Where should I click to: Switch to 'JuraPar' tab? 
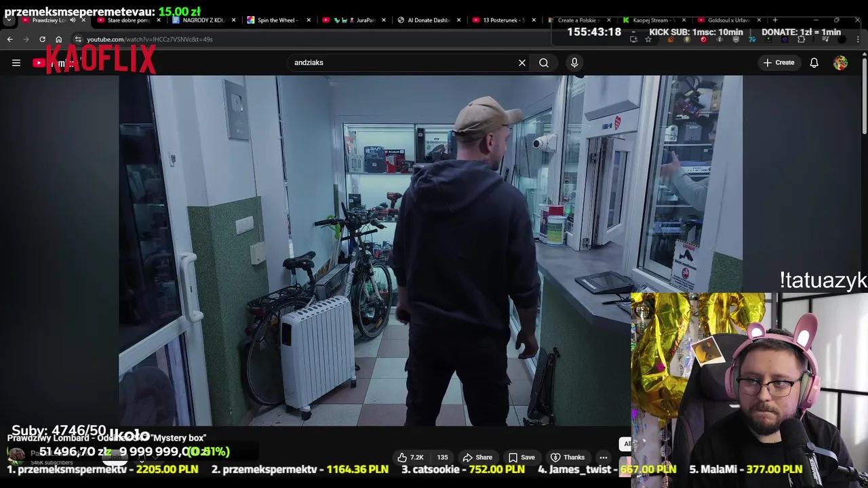point(353,20)
